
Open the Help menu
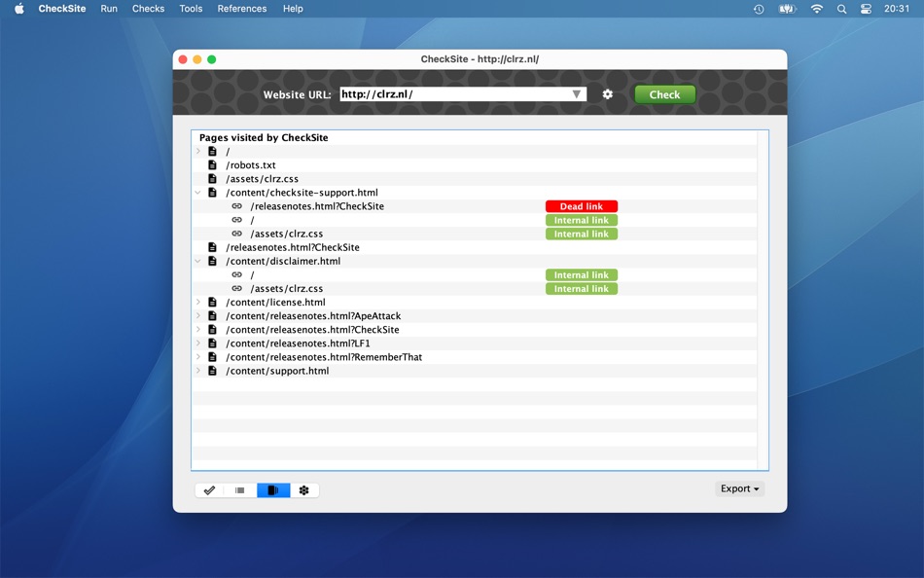(293, 9)
